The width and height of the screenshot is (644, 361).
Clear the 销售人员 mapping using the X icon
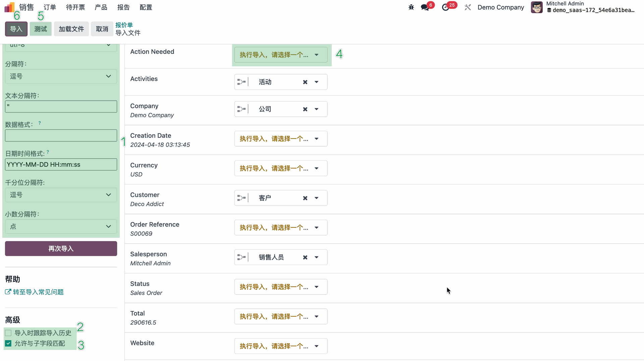point(305,257)
